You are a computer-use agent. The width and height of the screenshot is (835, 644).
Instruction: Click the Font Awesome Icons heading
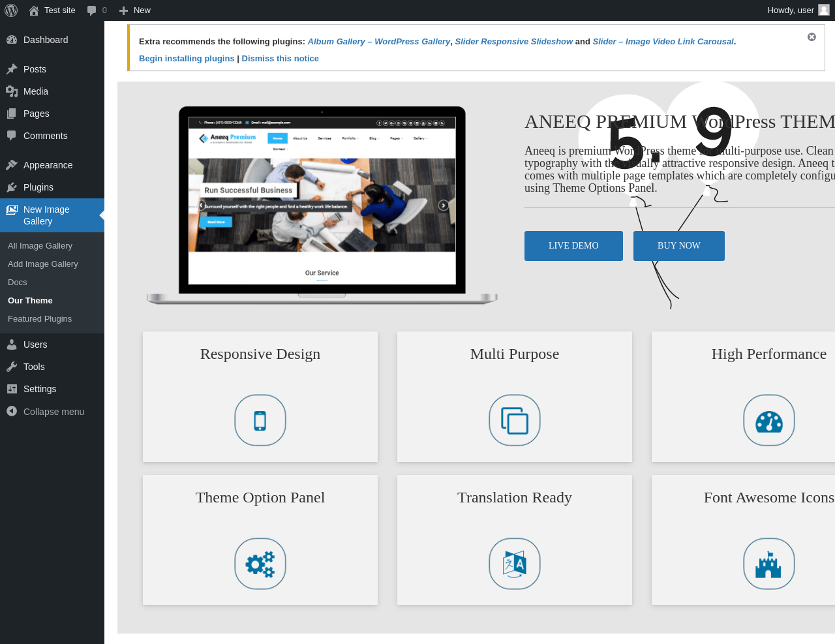coord(769,498)
